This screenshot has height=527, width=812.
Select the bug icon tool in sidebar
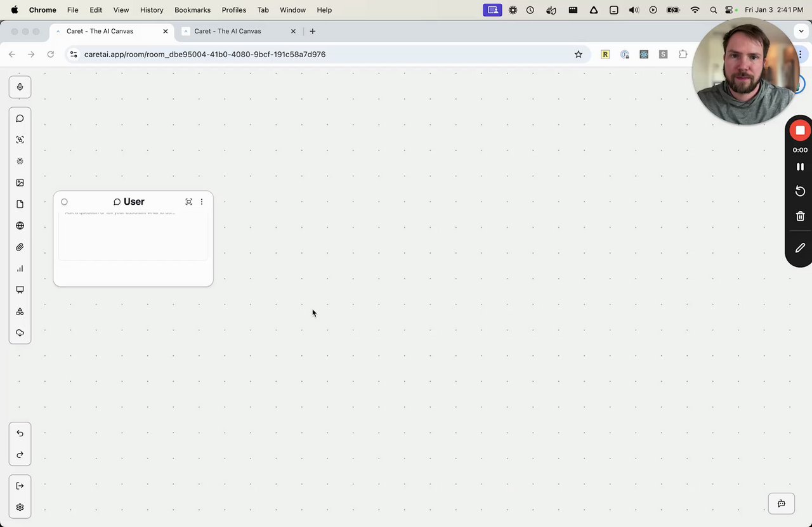pyautogui.click(x=20, y=161)
